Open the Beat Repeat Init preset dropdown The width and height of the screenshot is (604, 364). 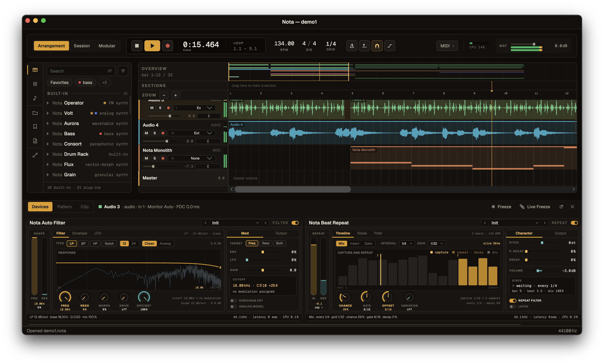coord(515,223)
